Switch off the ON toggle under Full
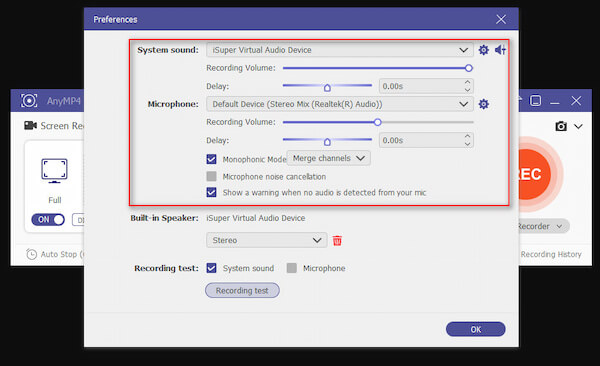 48,219
